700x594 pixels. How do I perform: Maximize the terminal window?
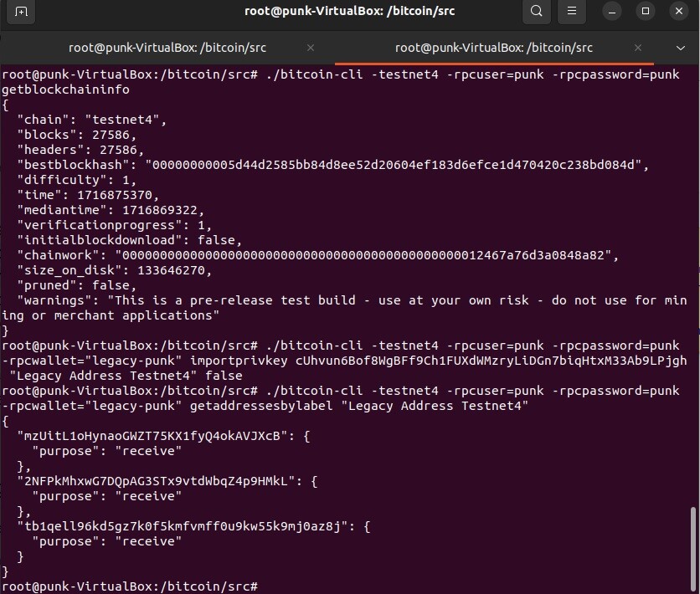646,11
